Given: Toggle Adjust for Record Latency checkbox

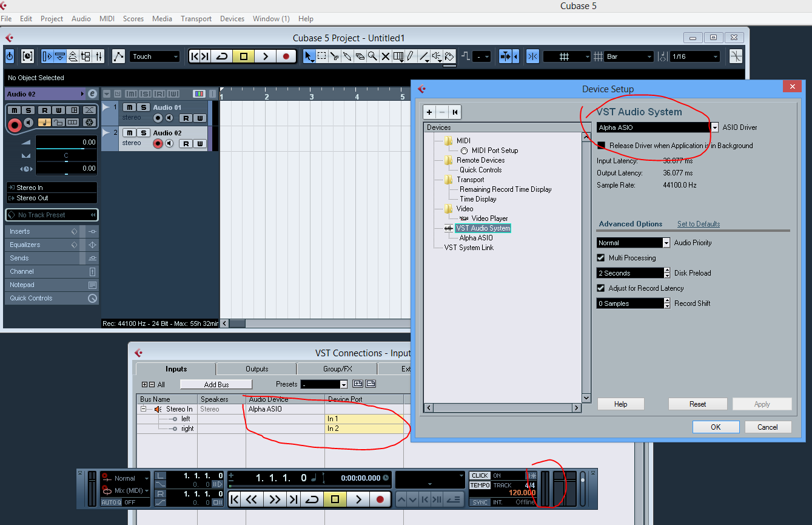Looking at the screenshot, I should 602,288.
